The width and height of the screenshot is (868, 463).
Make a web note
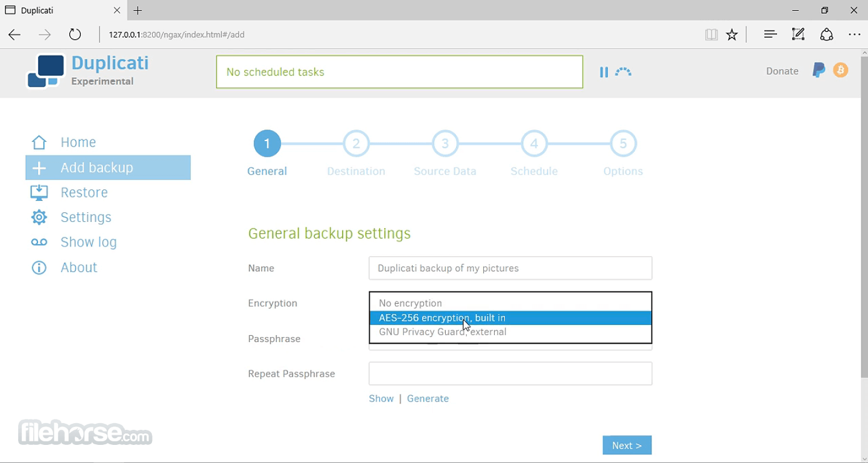click(798, 34)
